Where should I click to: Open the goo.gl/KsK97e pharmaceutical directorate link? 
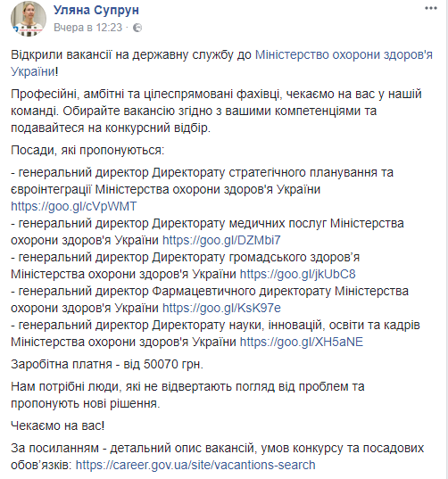[221, 308]
